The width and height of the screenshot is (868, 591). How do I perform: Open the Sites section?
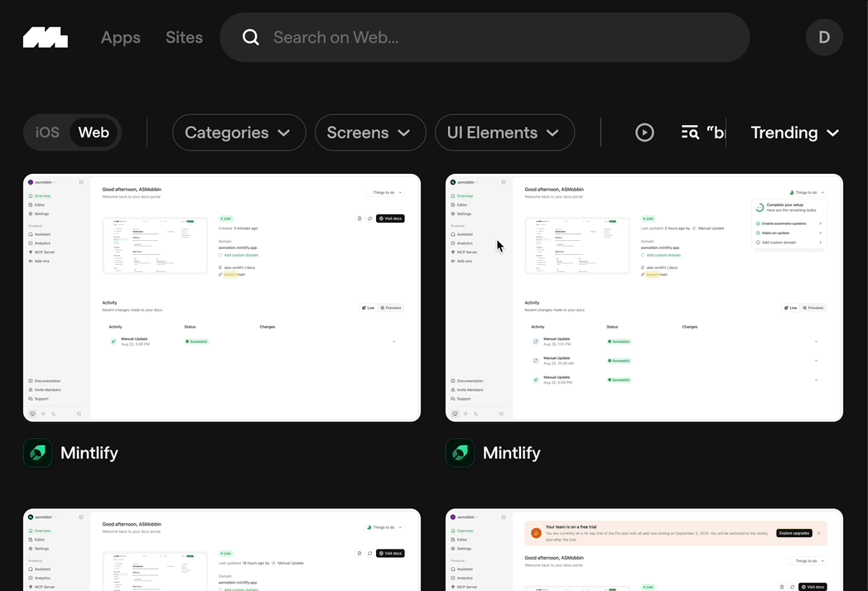185,37
